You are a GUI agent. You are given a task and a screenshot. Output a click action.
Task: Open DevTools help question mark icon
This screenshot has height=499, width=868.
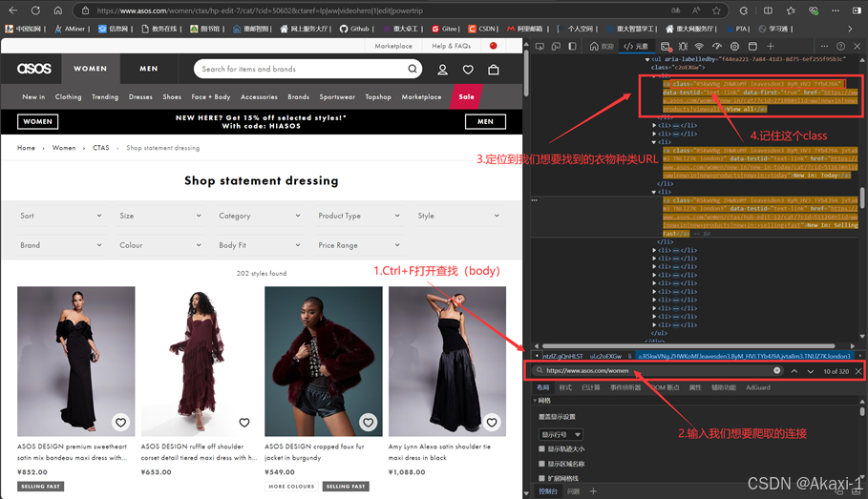(841, 47)
